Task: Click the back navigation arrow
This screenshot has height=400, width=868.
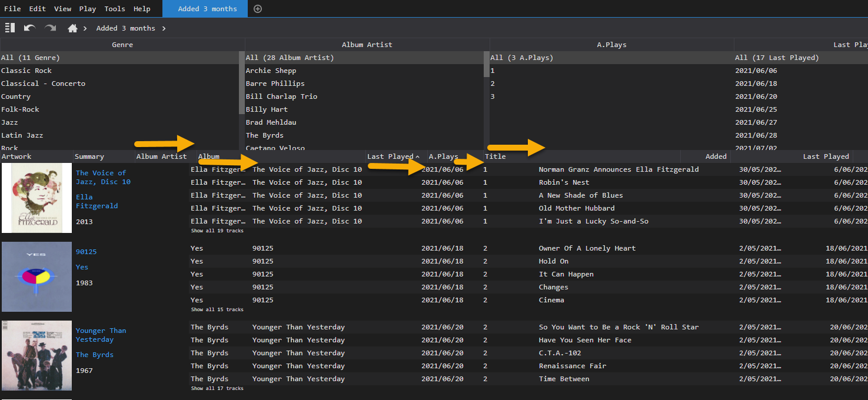Action: [29, 28]
